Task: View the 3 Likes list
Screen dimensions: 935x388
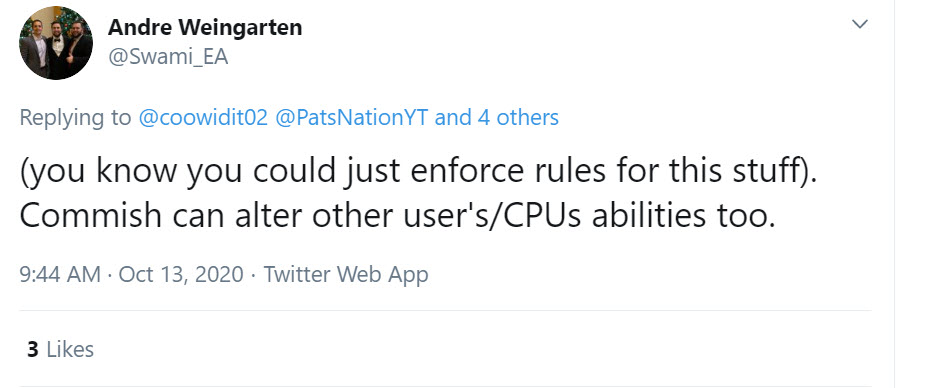Action: click(x=60, y=349)
